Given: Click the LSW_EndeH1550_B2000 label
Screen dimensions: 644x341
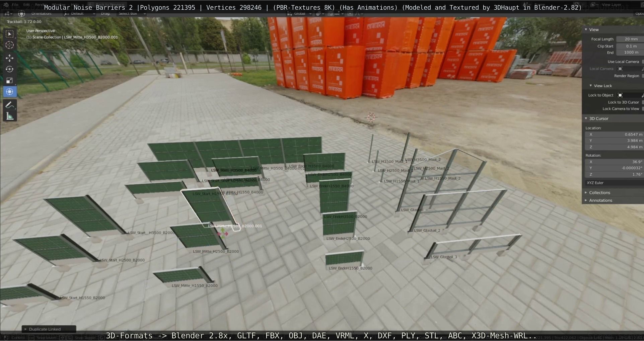Looking at the screenshot, I should pos(350,268).
